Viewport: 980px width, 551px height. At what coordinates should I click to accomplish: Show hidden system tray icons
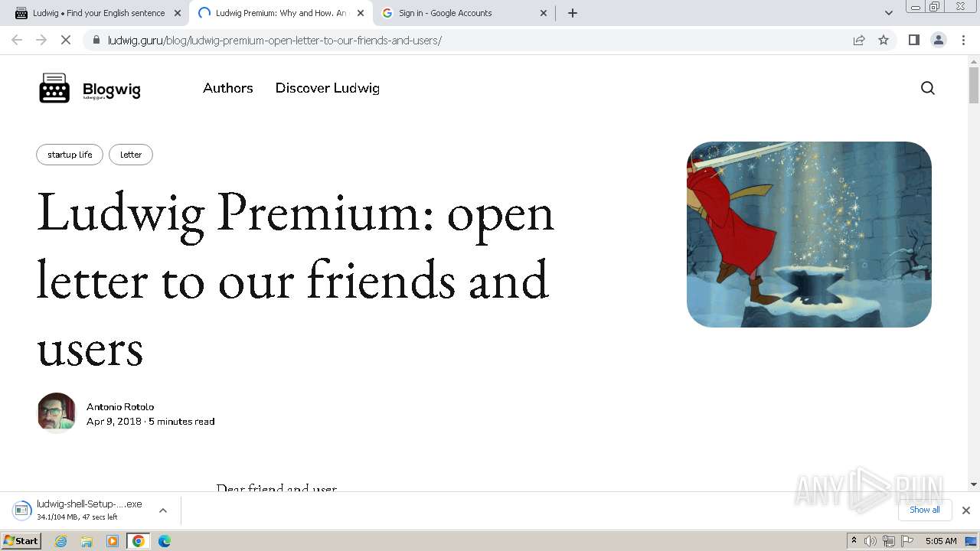854,541
